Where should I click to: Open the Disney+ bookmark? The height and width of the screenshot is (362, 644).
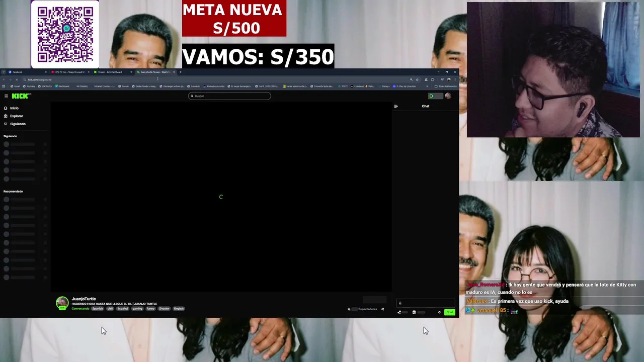click(384, 86)
